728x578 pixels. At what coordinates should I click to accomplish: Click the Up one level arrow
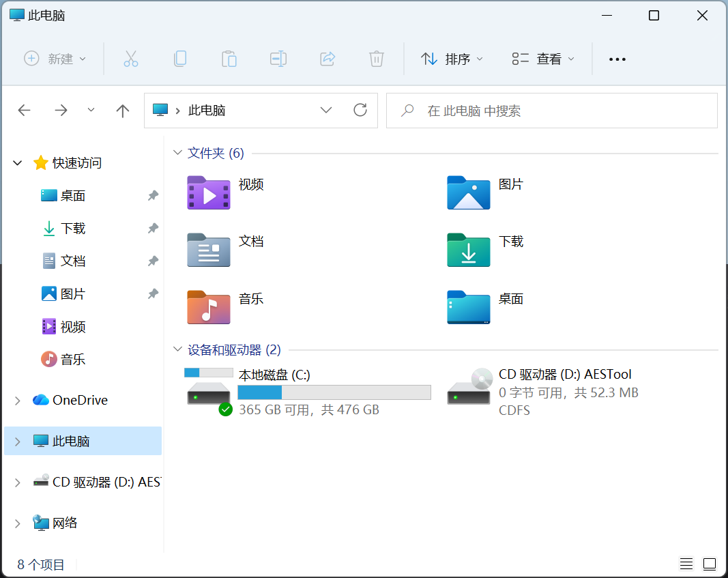pyautogui.click(x=122, y=110)
